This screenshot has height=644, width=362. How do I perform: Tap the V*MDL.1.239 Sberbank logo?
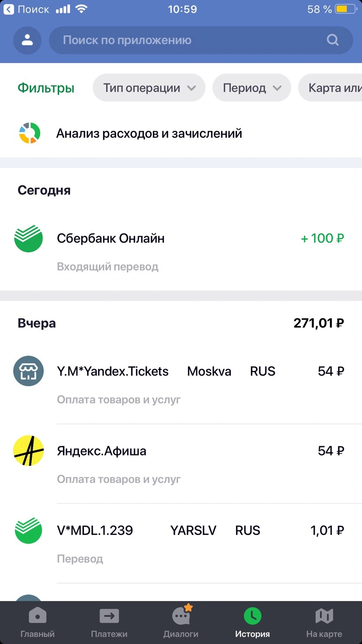click(28, 530)
